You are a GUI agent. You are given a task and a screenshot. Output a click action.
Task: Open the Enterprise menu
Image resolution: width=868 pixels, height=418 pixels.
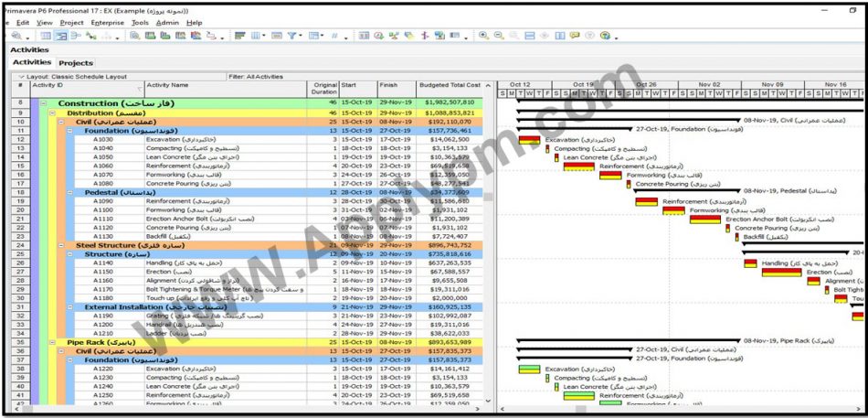(x=108, y=23)
